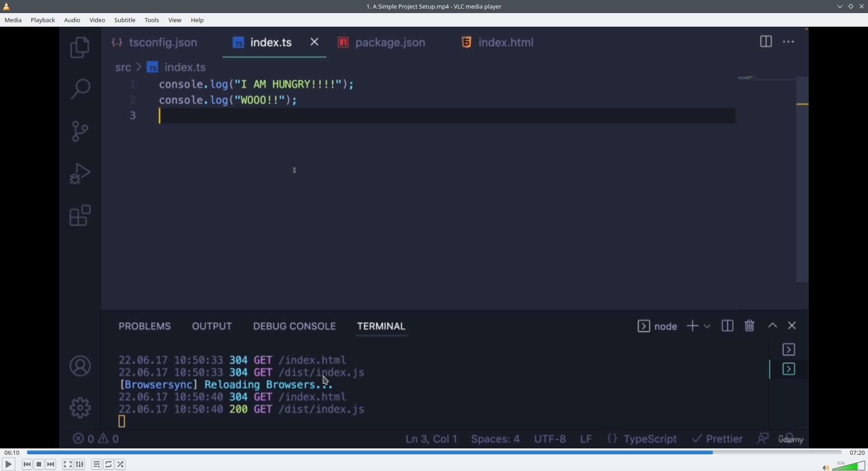Seek along the video progress bar

[x=434, y=452]
